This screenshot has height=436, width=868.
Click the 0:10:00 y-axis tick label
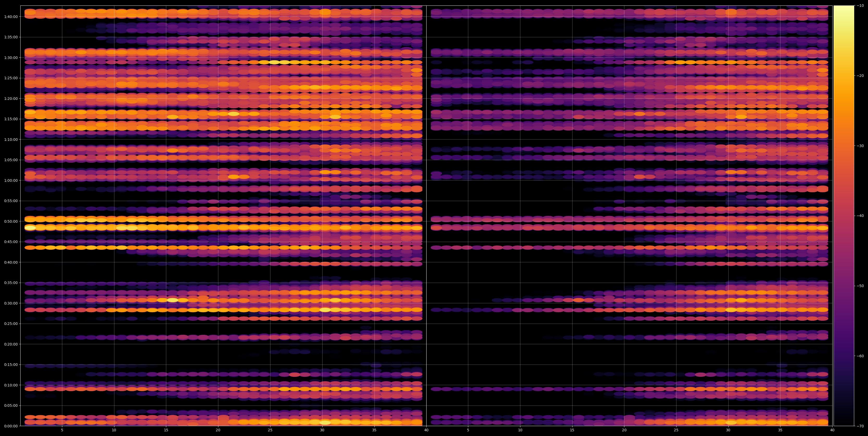[x=11, y=385]
